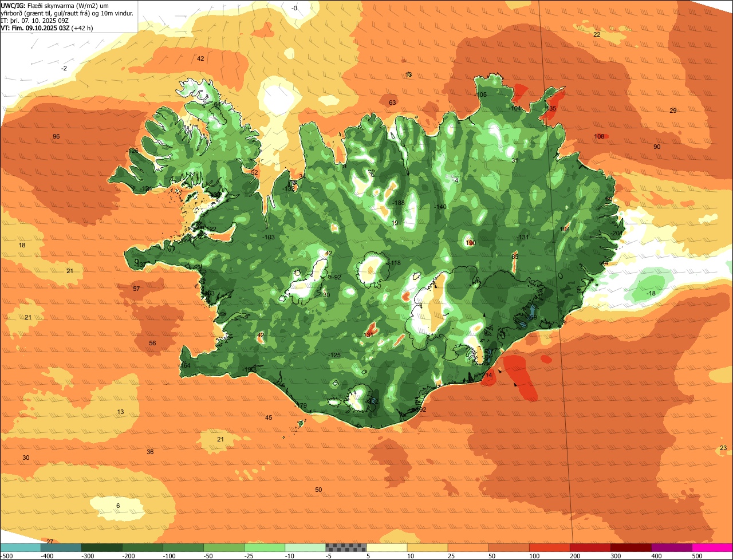733x560 pixels.
Task: Click the map value 108 off the northeast coast
Action: point(599,136)
